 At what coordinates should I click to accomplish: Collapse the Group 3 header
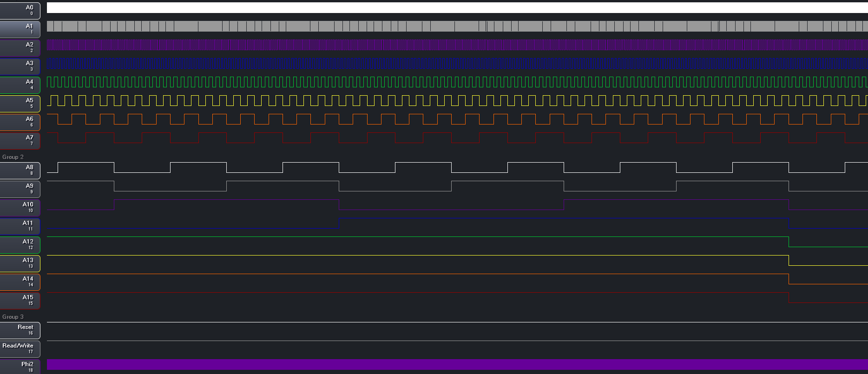pyautogui.click(x=13, y=317)
